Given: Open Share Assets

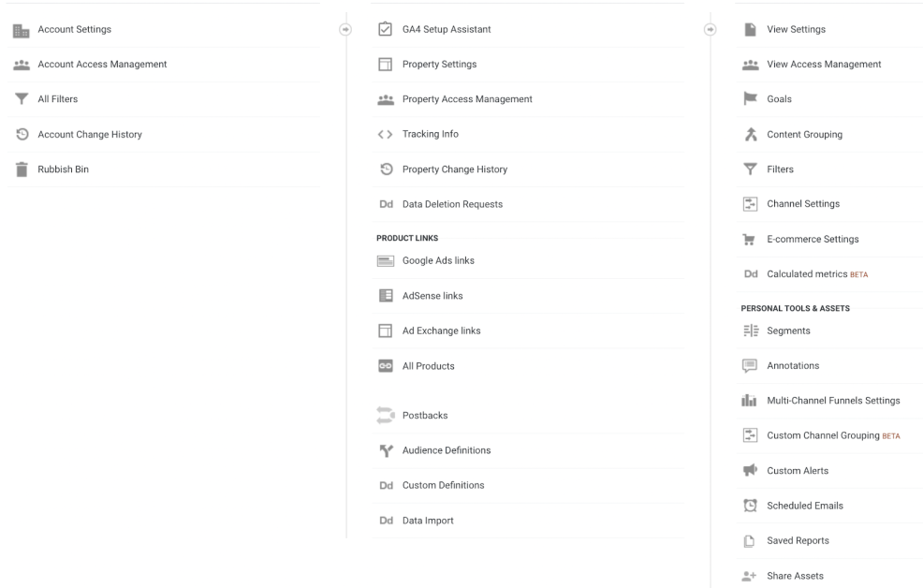Looking at the screenshot, I should point(795,576).
